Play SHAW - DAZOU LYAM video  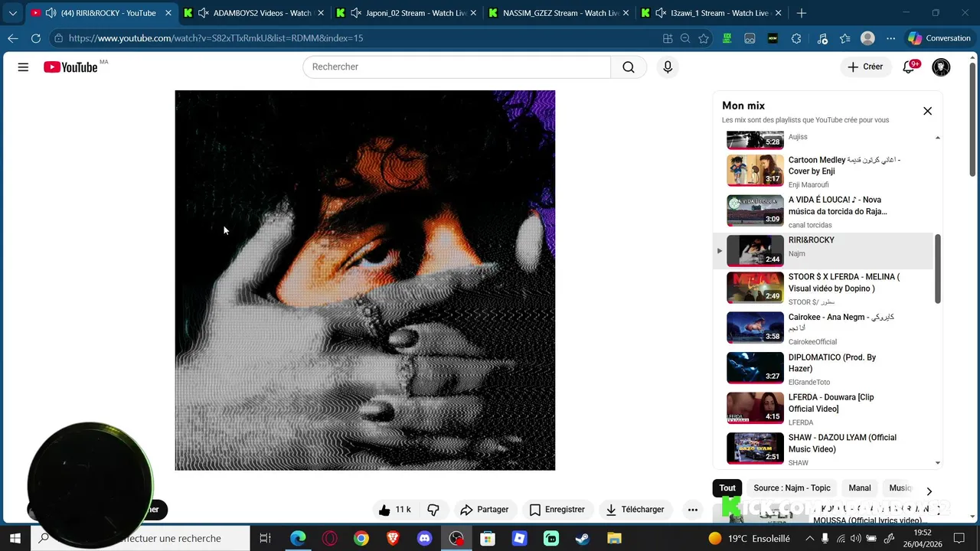point(825,449)
